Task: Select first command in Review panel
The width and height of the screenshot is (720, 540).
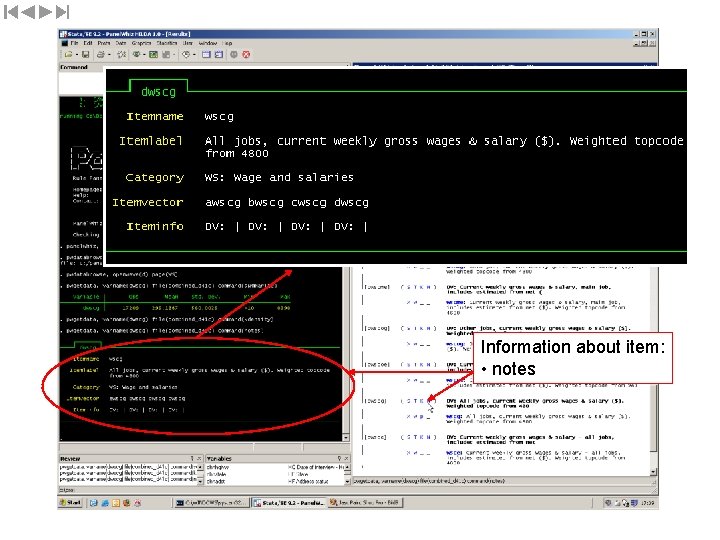Action: [x=130, y=467]
